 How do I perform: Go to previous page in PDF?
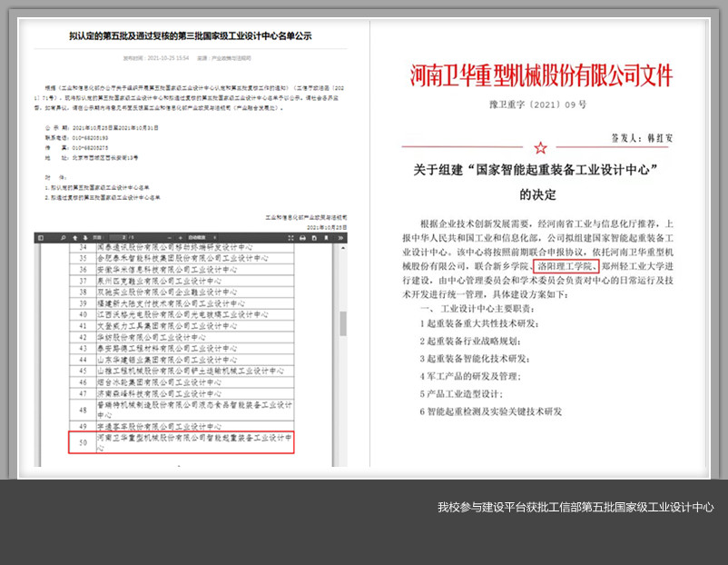[75, 237]
